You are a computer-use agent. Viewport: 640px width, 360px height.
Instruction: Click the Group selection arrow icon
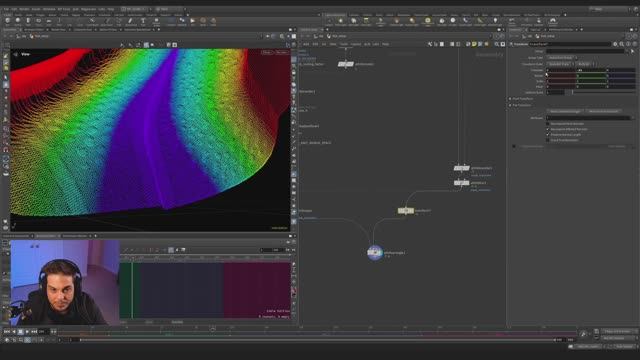[632, 51]
